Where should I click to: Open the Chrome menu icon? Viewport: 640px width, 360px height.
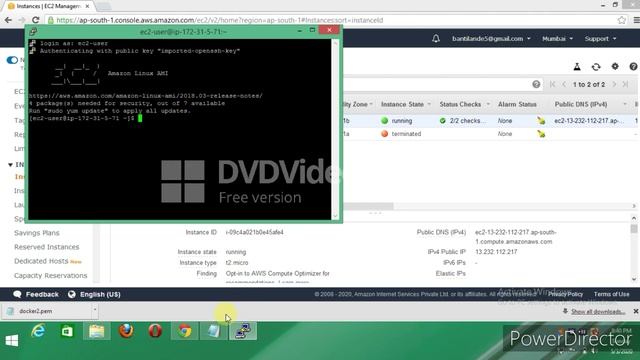(636, 20)
